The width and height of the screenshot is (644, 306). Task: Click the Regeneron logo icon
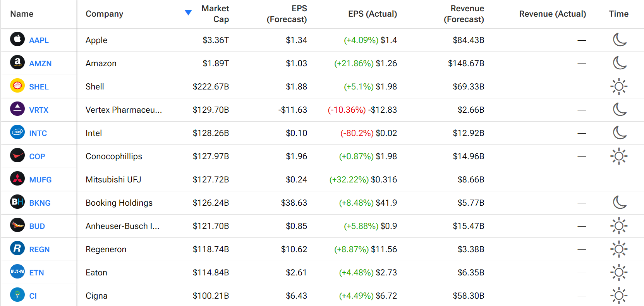17,248
